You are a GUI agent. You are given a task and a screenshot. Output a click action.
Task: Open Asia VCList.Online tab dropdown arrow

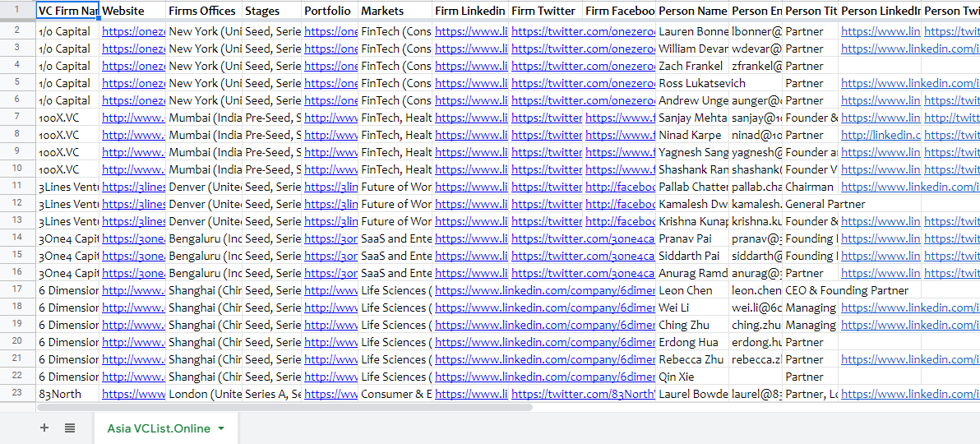click(x=221, y=428)
